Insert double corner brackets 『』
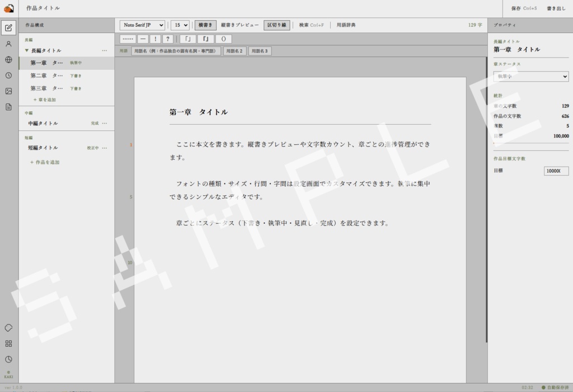Screen dimensions: 573x392 [x=206, y=39]
